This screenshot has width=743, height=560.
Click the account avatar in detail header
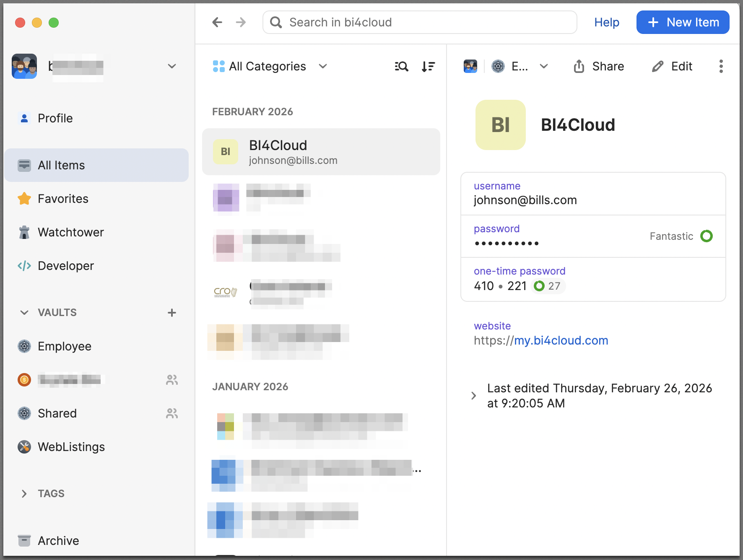(x=470, y=66)
